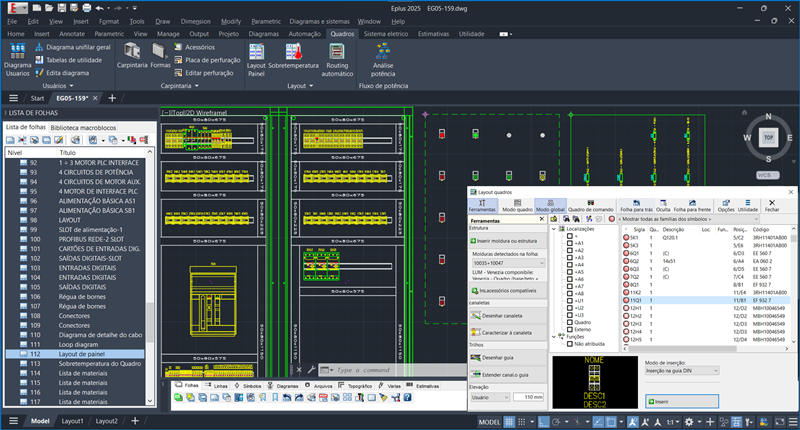Click Ins.acessórios compatíveis button
The image size is (800, 430).
click(x=507, y=291)
